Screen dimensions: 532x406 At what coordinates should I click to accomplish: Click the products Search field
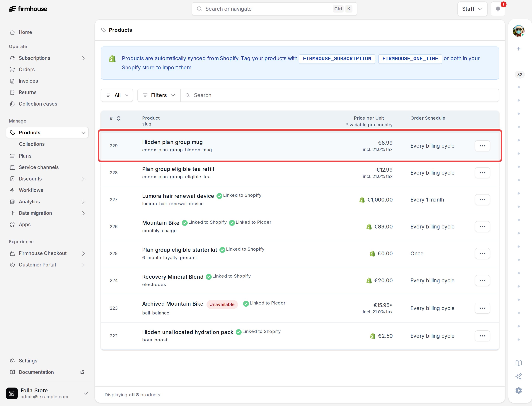[339, 95]
